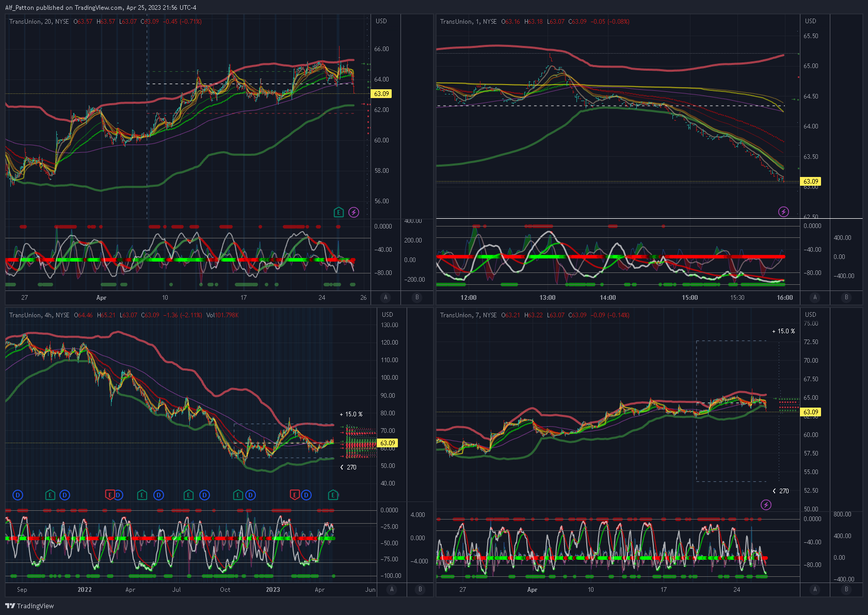The image size is (868, 615).
Task: Click the D marker beside first red E
Action: click(x=118, y=495)
